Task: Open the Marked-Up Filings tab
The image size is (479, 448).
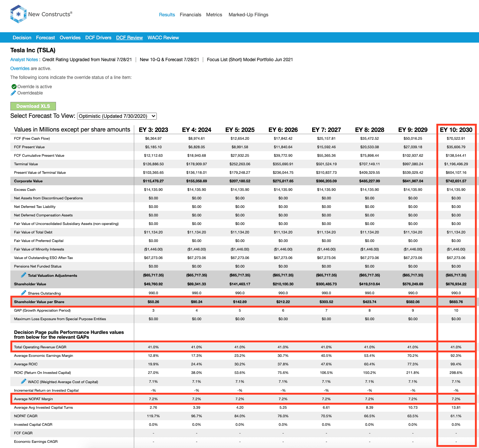Action: pos(248,15)
